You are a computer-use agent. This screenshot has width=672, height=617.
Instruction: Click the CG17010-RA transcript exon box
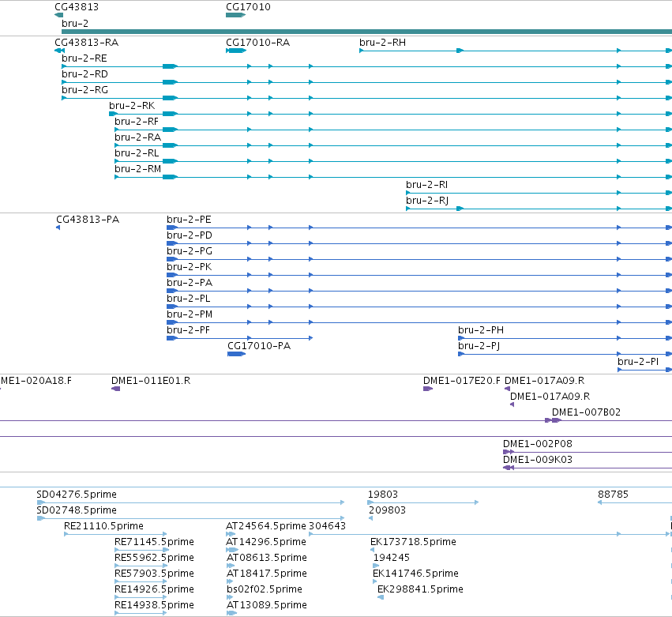coord(236,51)
